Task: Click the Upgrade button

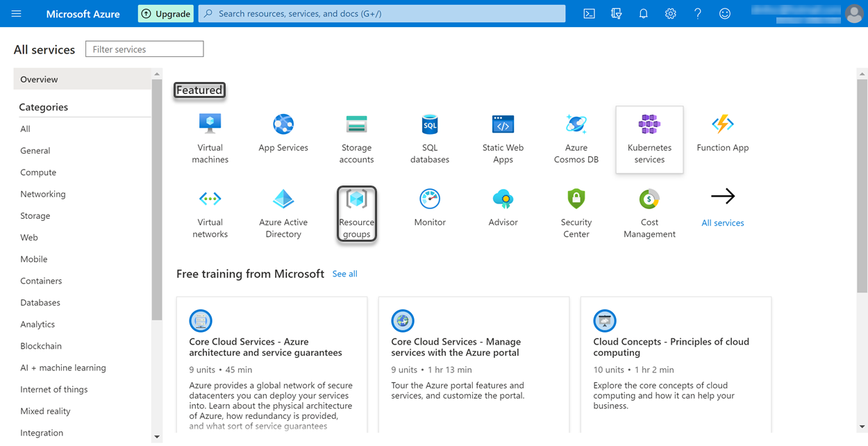Action: coord(165,14)
